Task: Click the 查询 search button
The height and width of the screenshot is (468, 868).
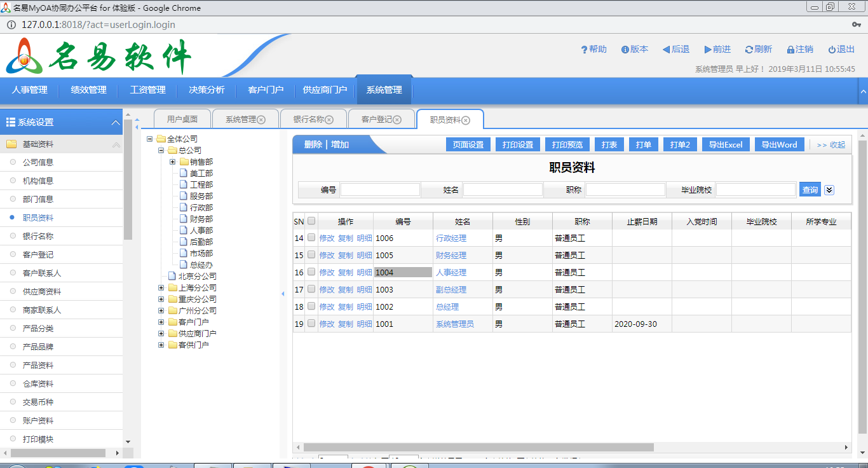Action: [810, 189]
